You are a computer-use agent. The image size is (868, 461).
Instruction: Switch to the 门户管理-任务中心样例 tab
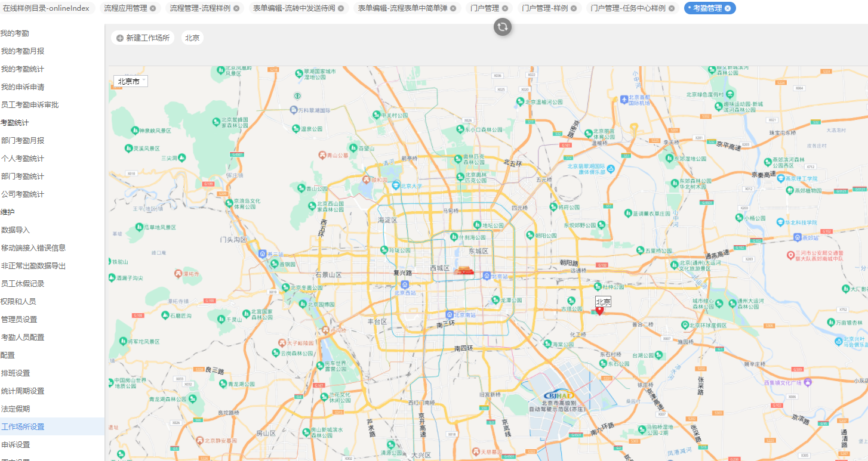point(628,8)
